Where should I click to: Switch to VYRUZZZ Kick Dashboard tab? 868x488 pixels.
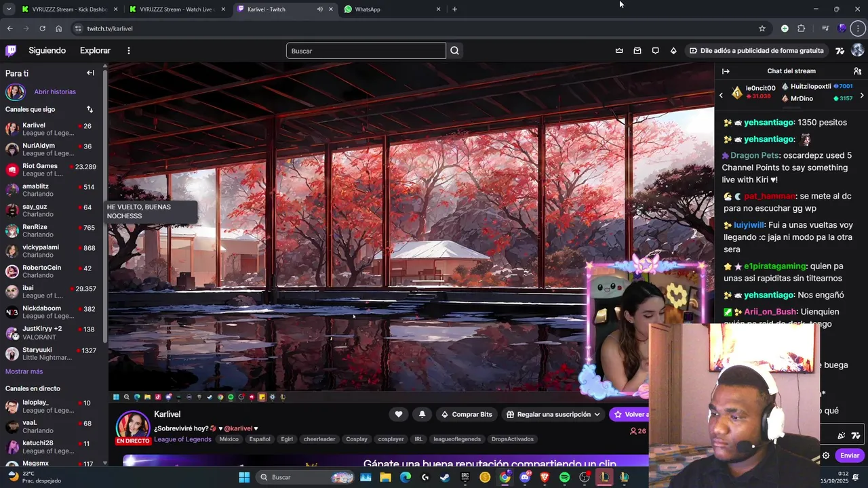click(x=70, y=9)
